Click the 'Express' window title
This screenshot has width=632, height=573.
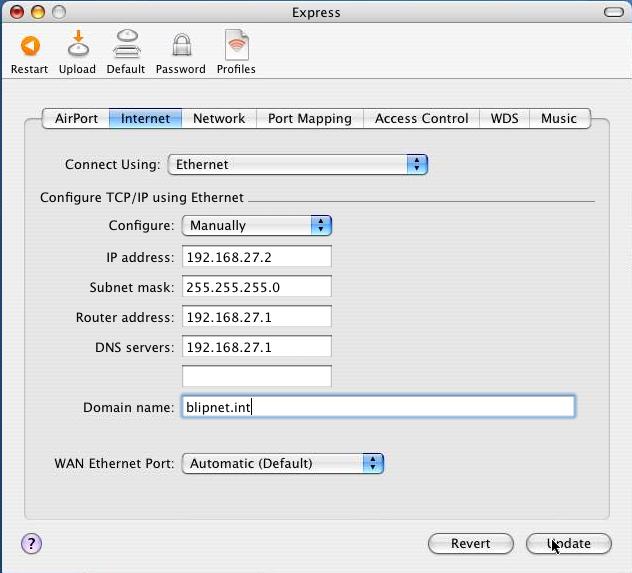tap(316, 12)
